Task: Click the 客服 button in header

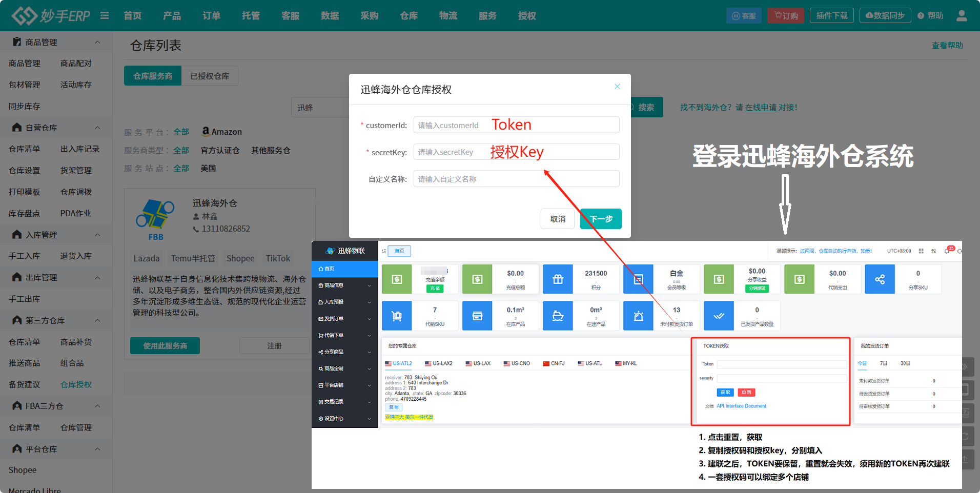Action: (744, 16)
